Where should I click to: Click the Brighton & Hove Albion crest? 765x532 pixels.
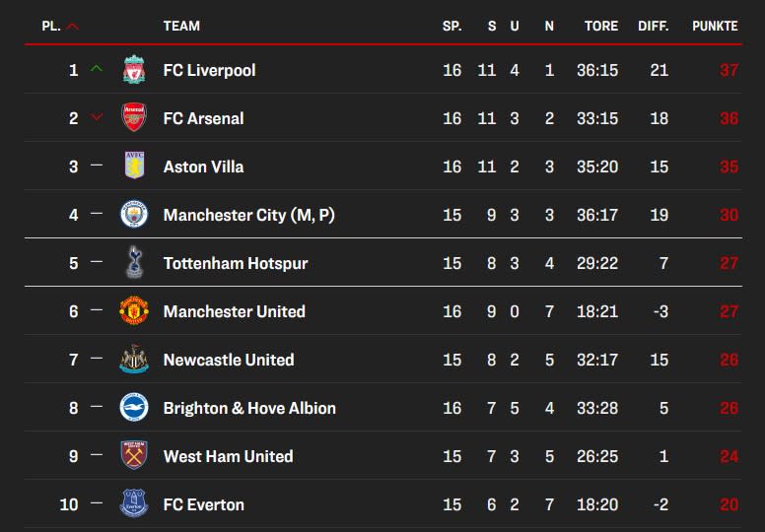pos(134,407)
